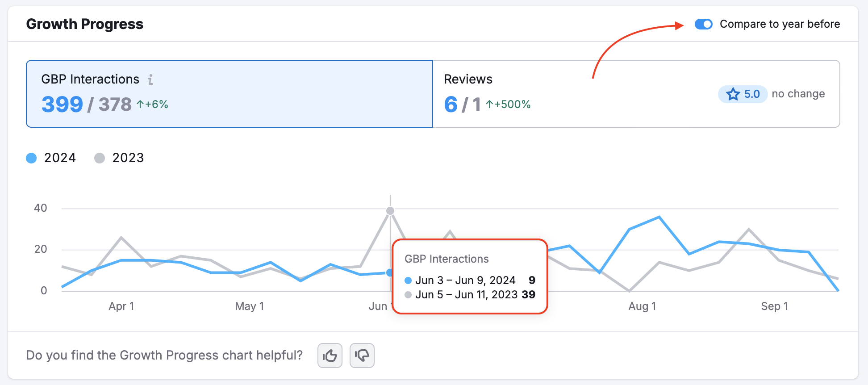Click the y-axis value 40
Screen dimensions: 868x385
[41, 208]
